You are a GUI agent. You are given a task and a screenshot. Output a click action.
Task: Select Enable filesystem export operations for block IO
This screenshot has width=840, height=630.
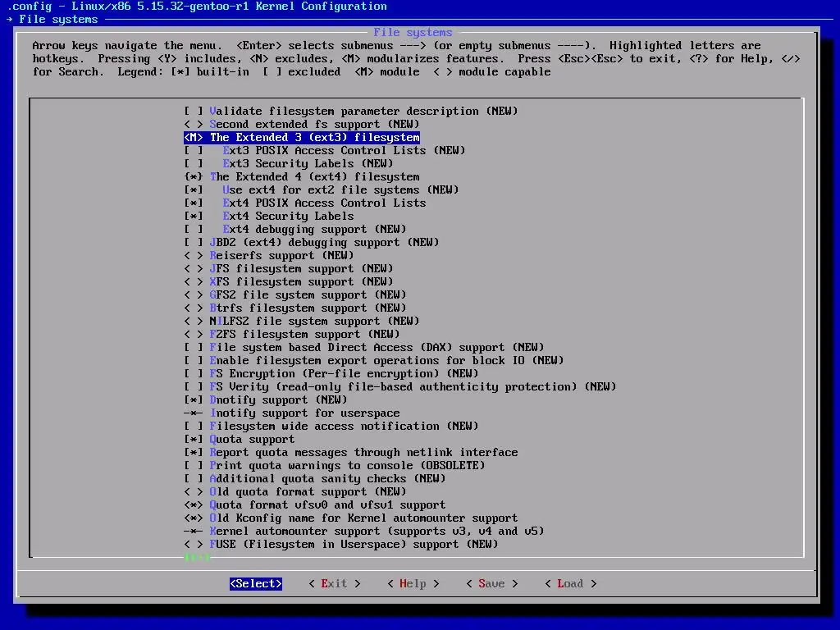(x=374, y=361)
